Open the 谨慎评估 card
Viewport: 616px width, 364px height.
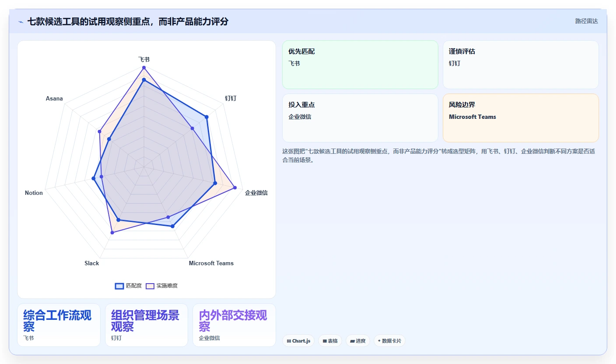(521, 65)
